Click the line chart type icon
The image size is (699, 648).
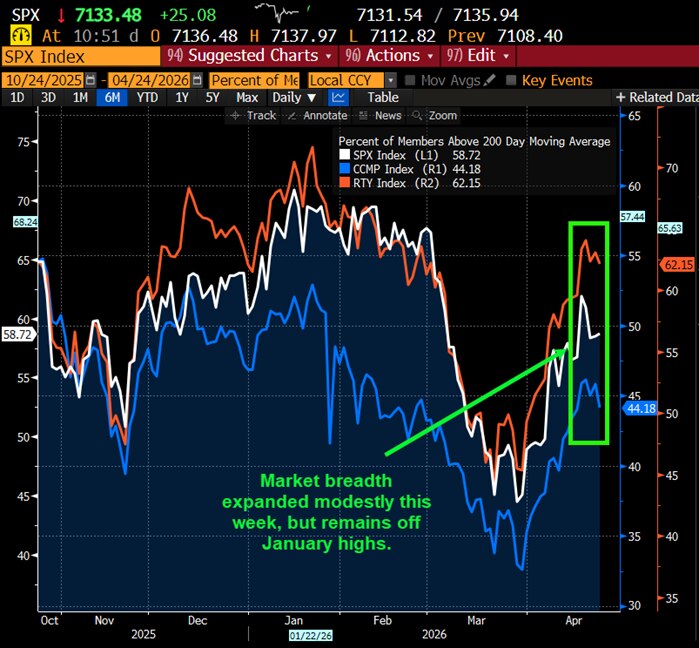point(338,97)
